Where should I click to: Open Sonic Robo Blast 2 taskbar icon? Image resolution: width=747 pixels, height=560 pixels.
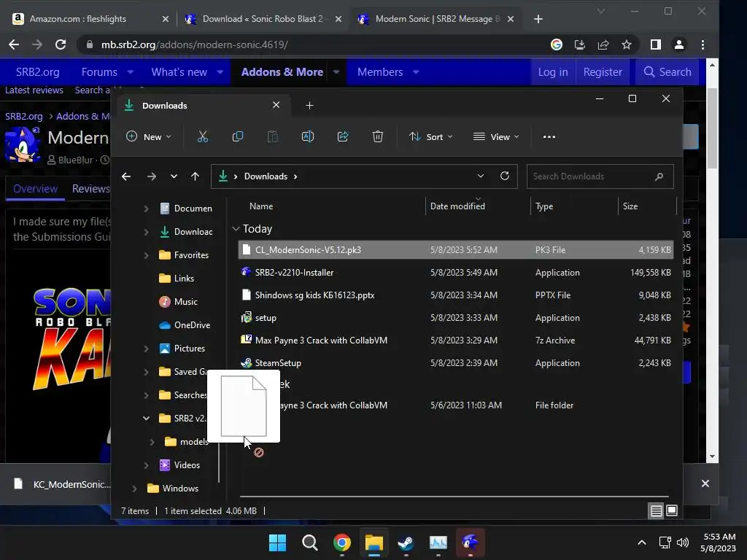pyautogui.click(x=471, y=542)
